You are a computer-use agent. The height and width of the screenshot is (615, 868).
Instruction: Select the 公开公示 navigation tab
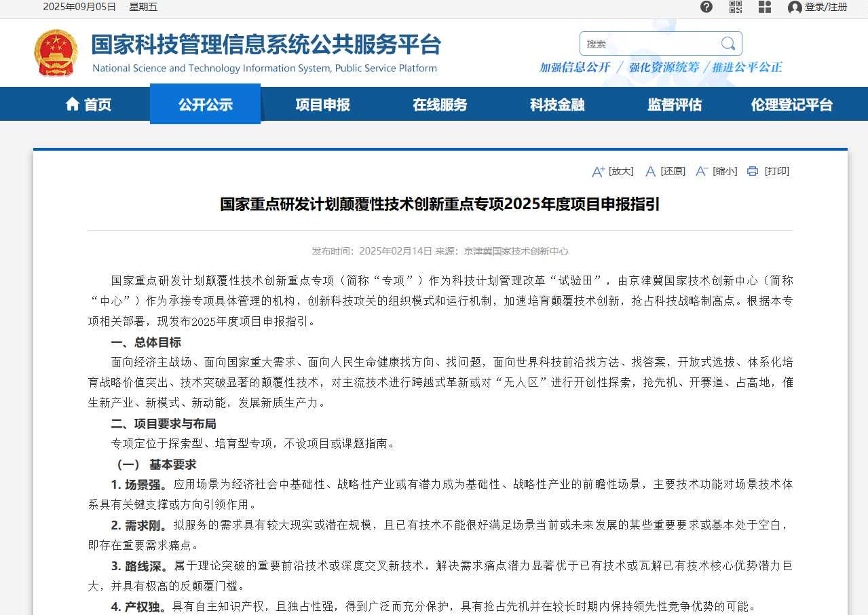click(205, 105)
